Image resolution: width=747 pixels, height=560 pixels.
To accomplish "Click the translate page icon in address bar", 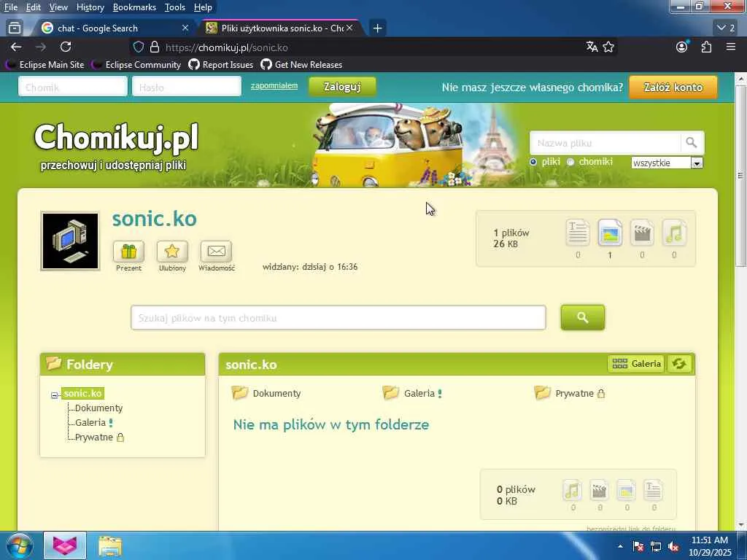I will coord(592,47).
